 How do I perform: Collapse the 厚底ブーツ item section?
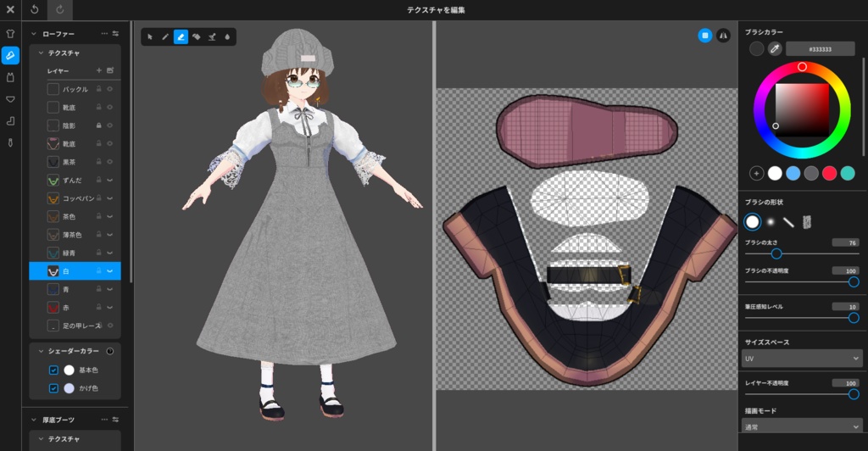point(34,420)
